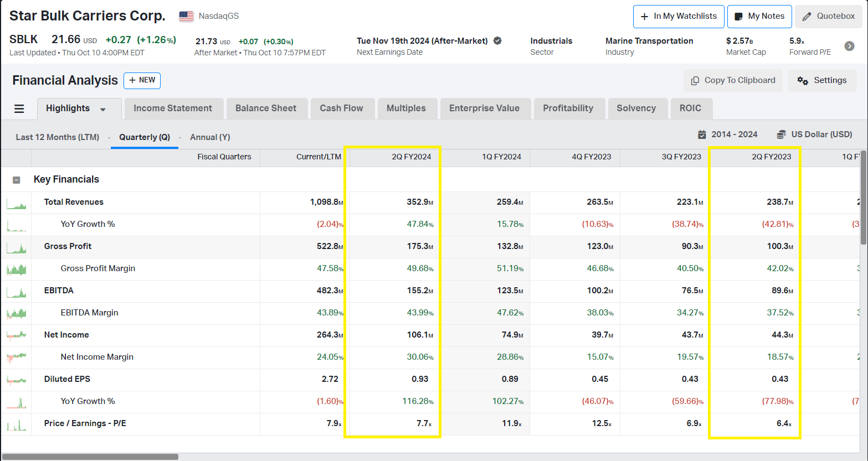This screenshot has height=461, width=868.
Task: Select the Quarterly (Q) period view
Action: pos(145,137)
